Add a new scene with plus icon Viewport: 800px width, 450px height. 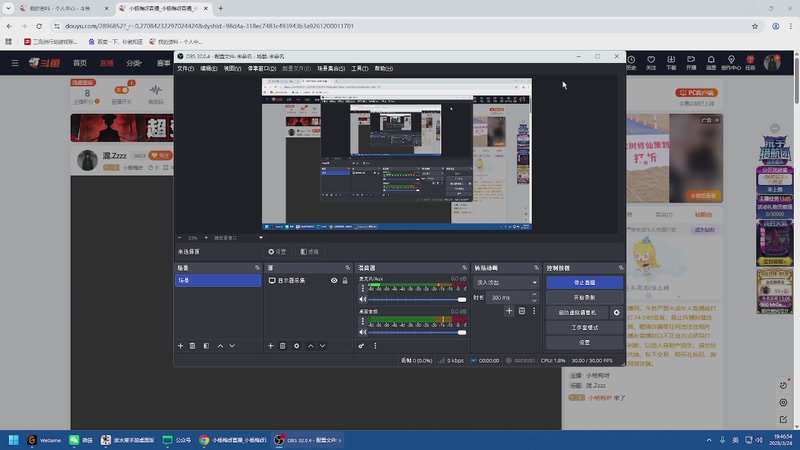tap(180, 346)
